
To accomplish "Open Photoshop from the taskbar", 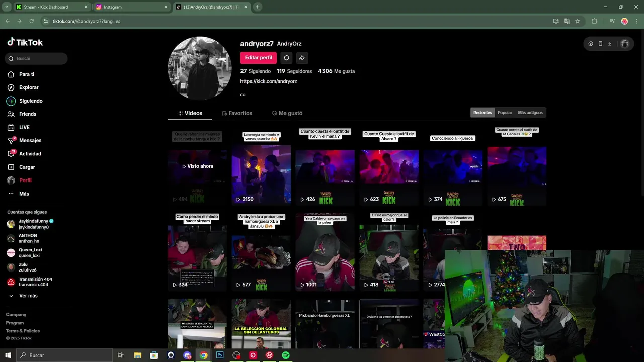I will (x=220, y=355).
